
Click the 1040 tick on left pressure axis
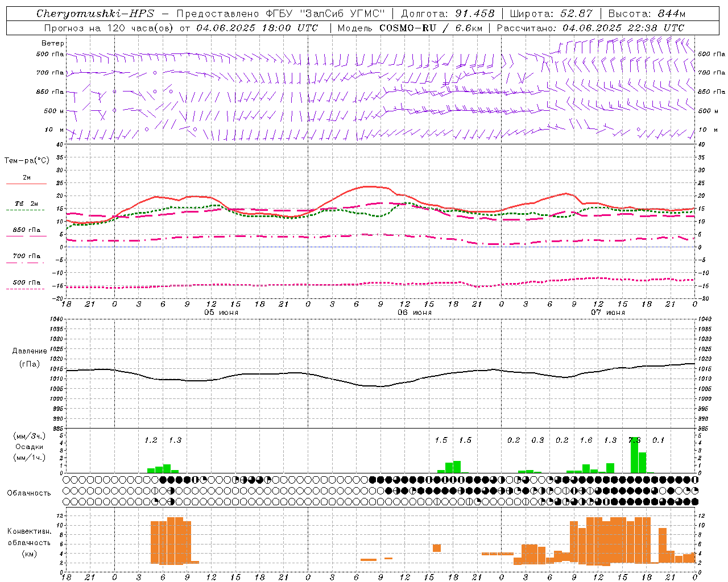(x=56, y=319)
